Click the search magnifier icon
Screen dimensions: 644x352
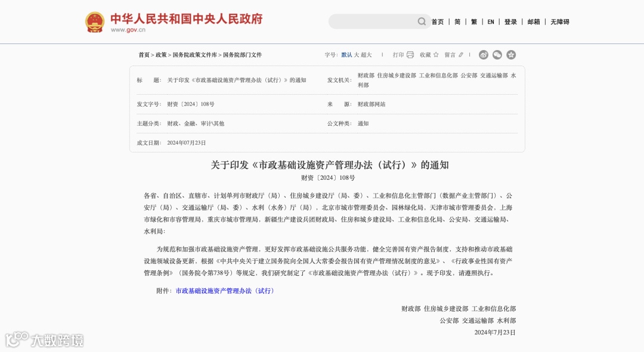pyautogui.click(x=422, y=21)
